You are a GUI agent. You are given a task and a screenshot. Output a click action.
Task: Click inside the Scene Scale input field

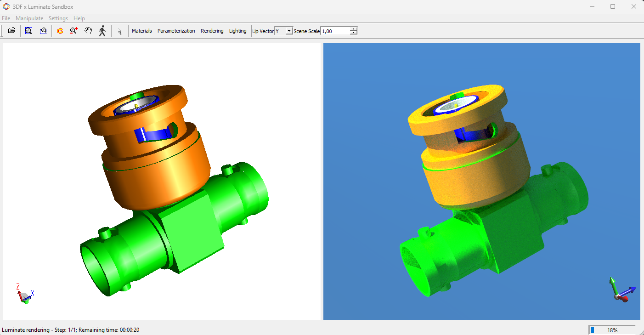[x=335, y=31]
